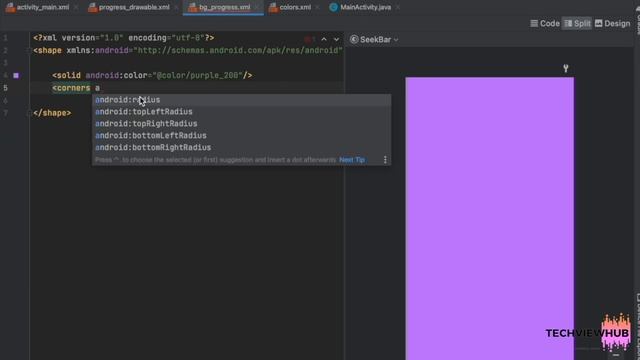Viewport: 640px width, 360px height.
Task: Click the purple color swatch in gutter
Action: coord(16,76)
